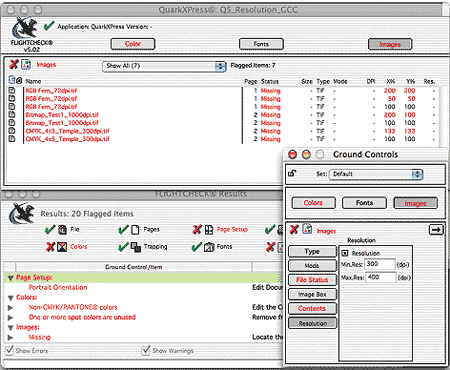450x370 pixels.
Task: Click the Size column header
Action: point(307,81)
